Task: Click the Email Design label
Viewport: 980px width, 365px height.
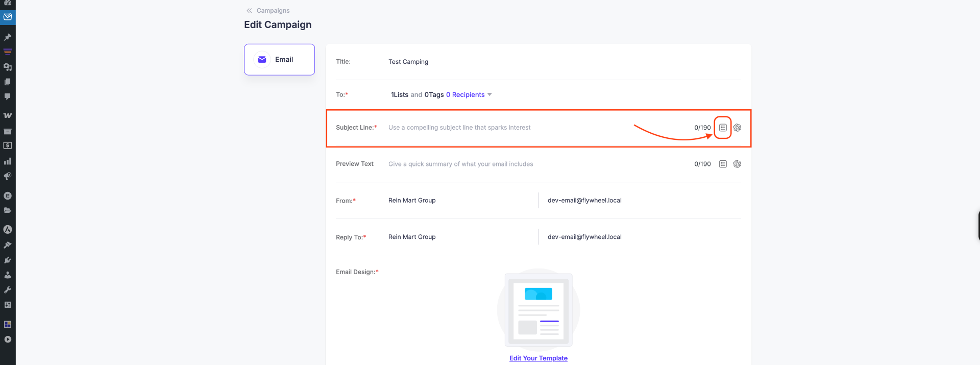Action: [357, 272]
